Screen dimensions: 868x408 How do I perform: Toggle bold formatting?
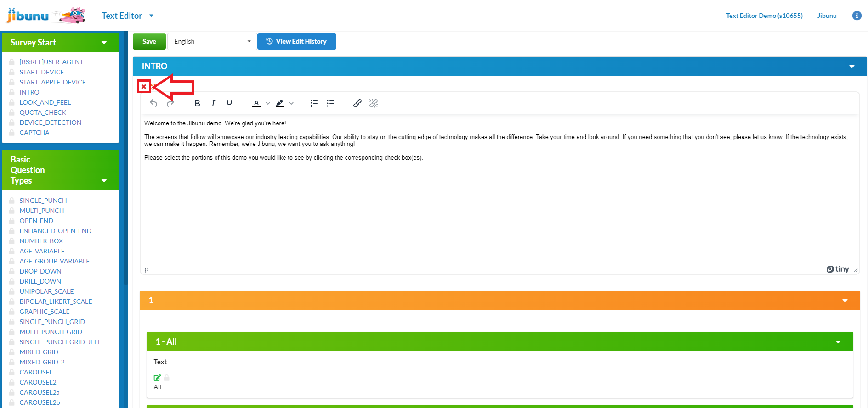click(x=197, y=103)
